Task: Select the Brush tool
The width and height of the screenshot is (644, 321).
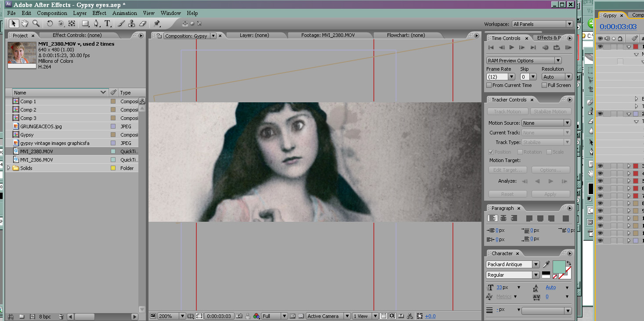Action: (x=121, y=24)
